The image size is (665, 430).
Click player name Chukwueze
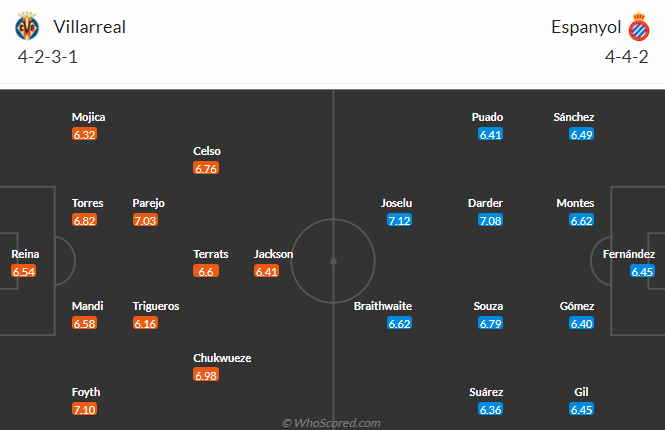tap(222, 358)
